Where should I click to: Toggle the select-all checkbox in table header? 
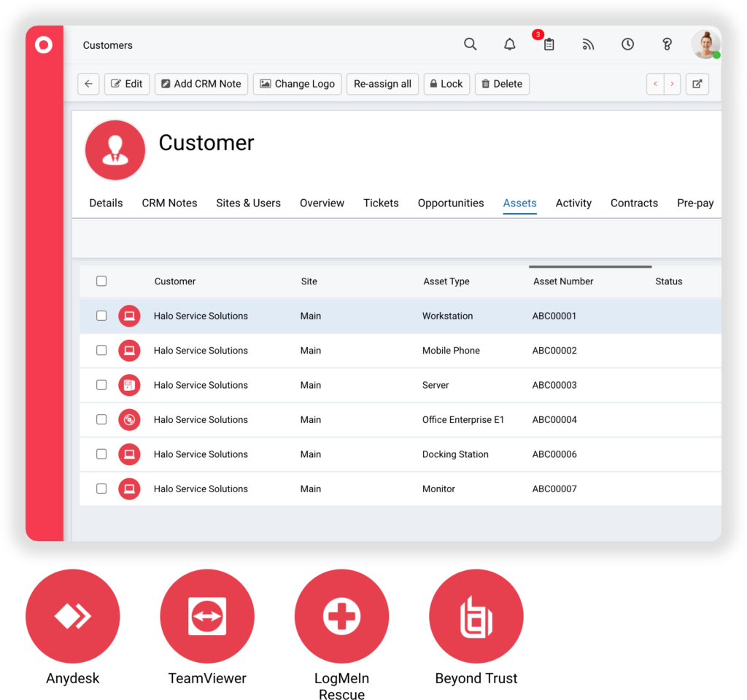[101, 281]
